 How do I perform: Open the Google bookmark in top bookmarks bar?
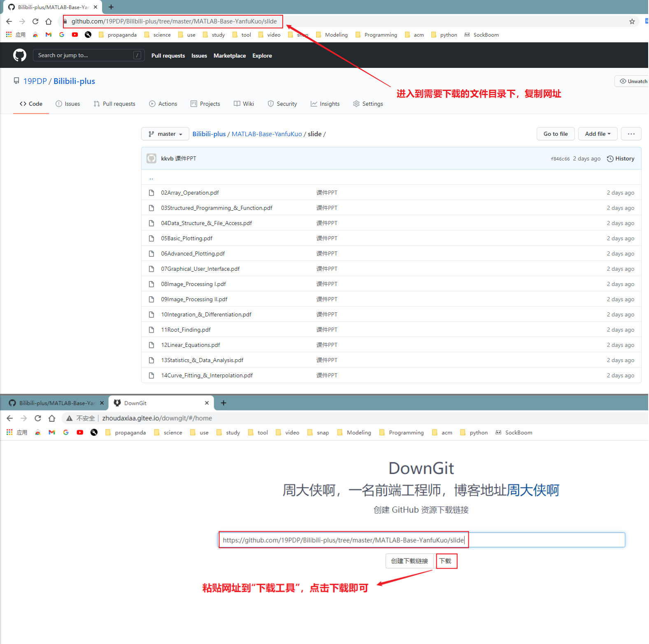pos(62,35)
